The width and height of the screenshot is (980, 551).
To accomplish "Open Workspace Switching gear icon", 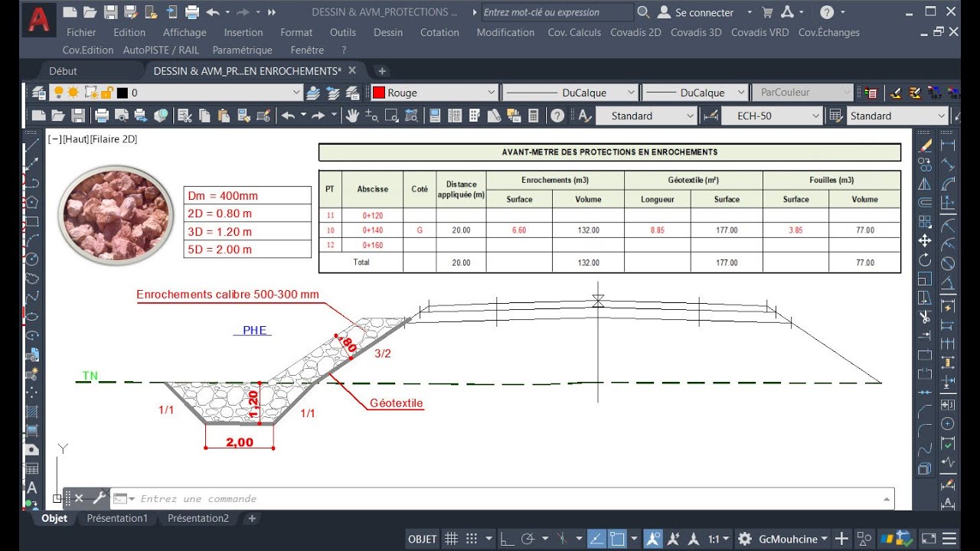I will [744, 539].
